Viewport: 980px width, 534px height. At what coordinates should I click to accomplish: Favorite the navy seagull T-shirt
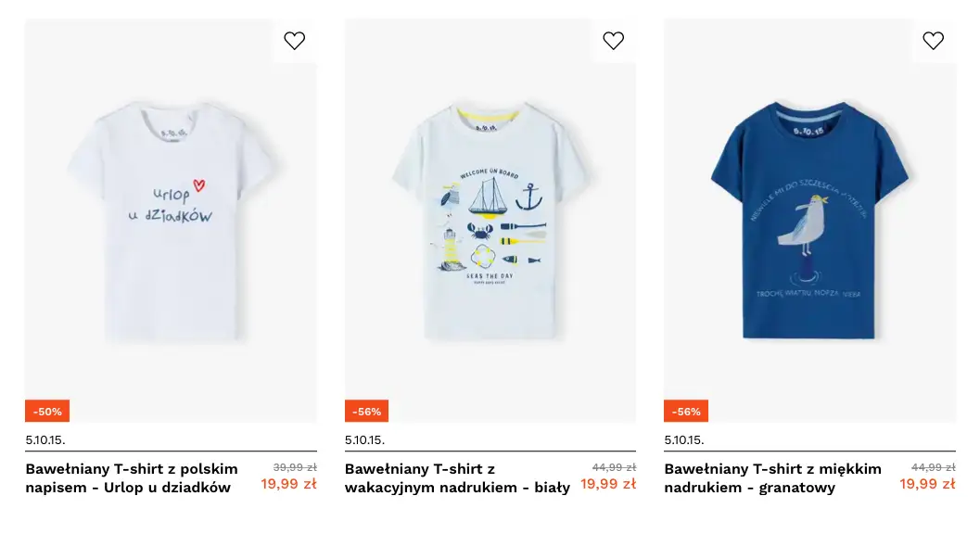[933, 41]
